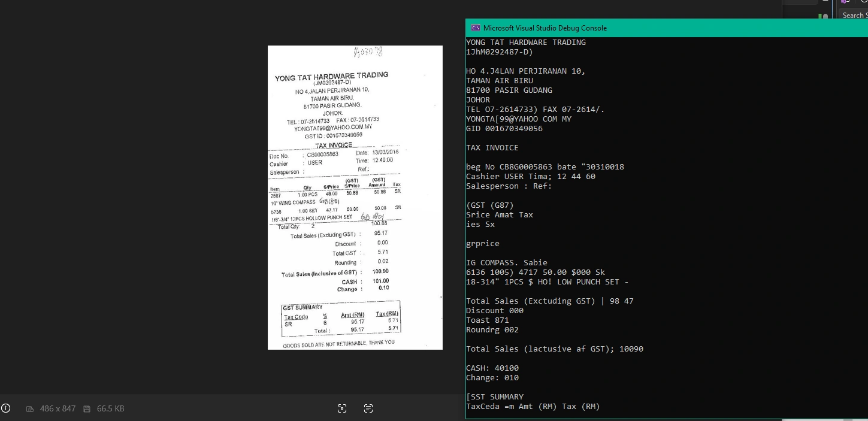The height and width of the screenshot is (421, 868).
Task: Click console line 'Toast 871'
Action: click(x=488, y=320)
